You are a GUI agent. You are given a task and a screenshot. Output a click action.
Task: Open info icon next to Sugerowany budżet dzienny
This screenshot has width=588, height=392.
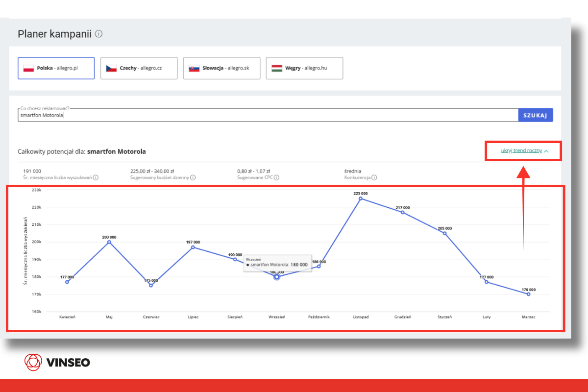click(193, 177)
